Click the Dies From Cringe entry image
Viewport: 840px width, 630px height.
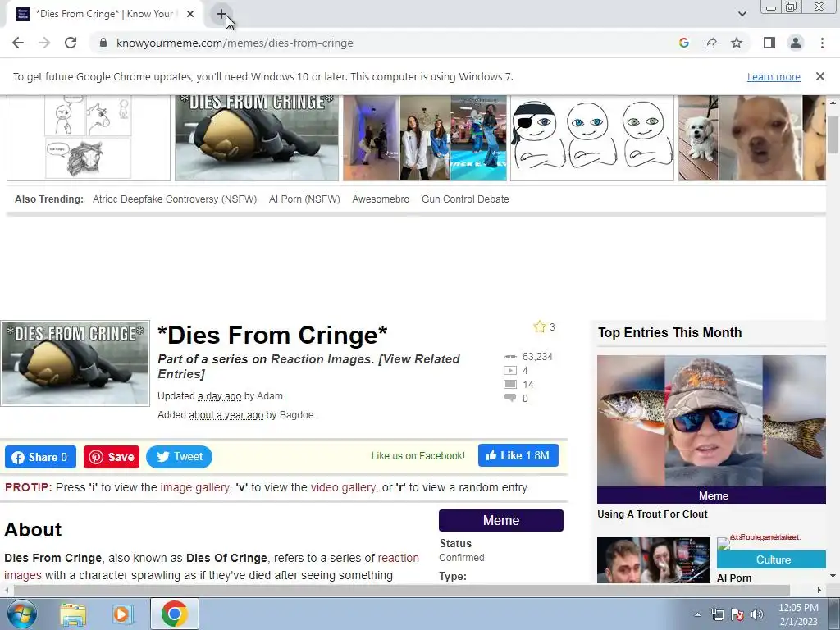coord(75,363)
